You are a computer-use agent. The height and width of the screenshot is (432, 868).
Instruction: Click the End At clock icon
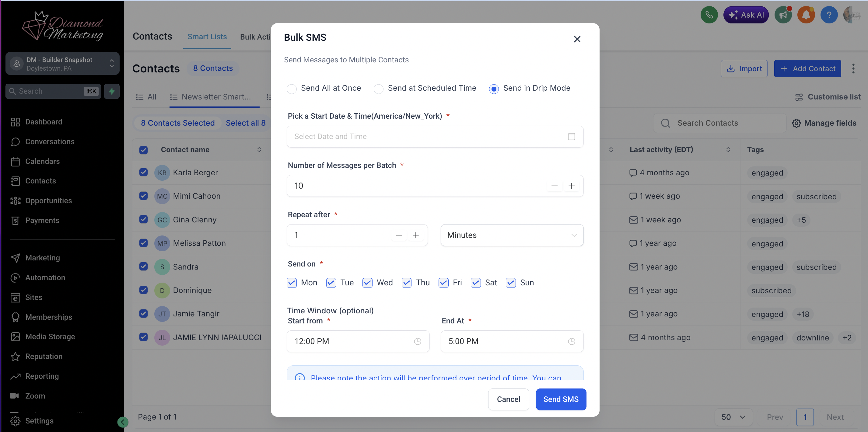[572, 341]
